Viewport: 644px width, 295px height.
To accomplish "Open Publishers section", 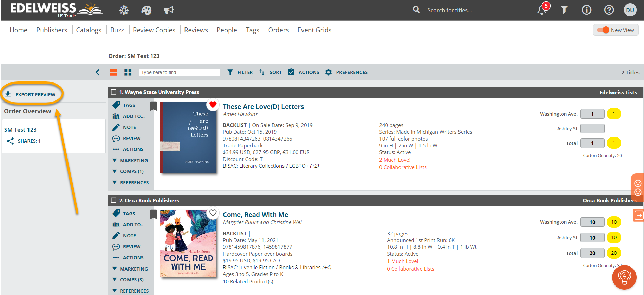I will click(52, 30).
